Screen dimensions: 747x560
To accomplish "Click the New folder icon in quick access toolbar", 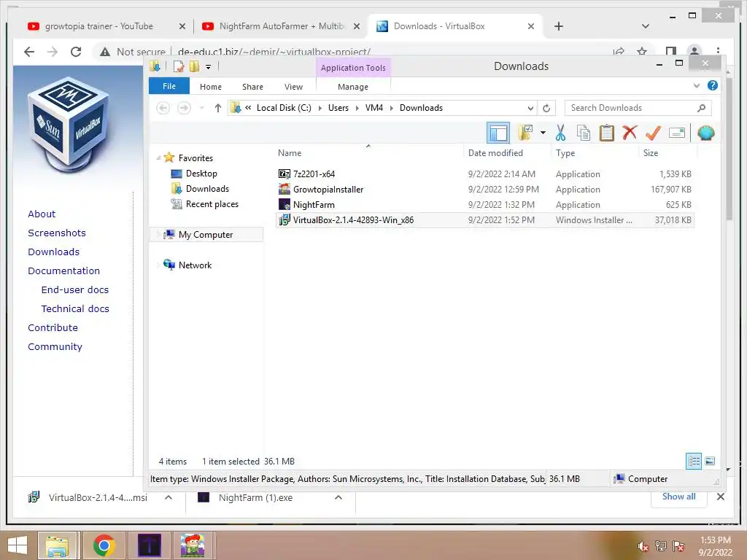I will point(194,66).
